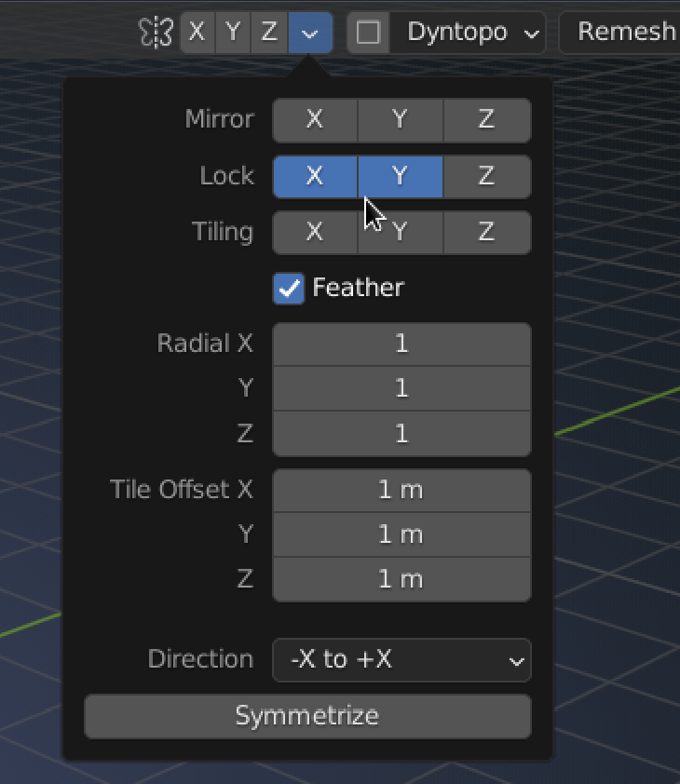The width and height of the screenshot is (680, 784).
Task: Enable Mirror on the X axis
Action: click(x=315, y=120)
